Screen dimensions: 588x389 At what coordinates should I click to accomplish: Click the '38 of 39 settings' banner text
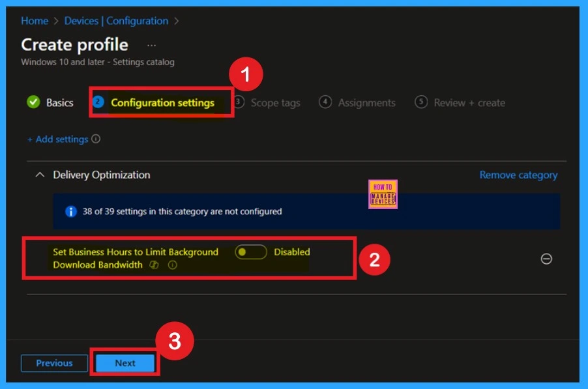(x=183, y=211)
